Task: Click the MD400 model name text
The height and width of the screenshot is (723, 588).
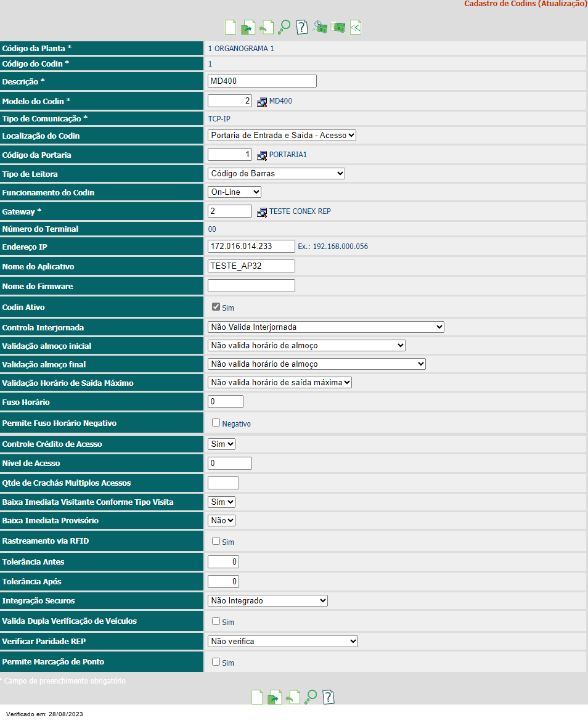Action: pyautogui.click(x=280, y=101)
